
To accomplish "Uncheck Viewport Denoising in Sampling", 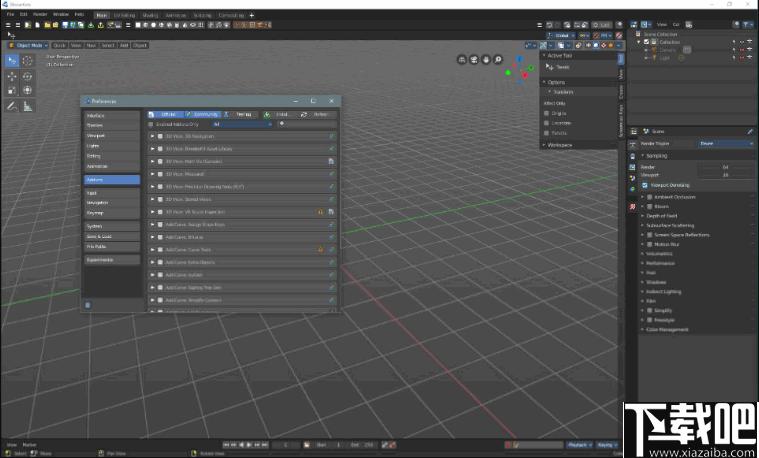I will coord(644,185).
